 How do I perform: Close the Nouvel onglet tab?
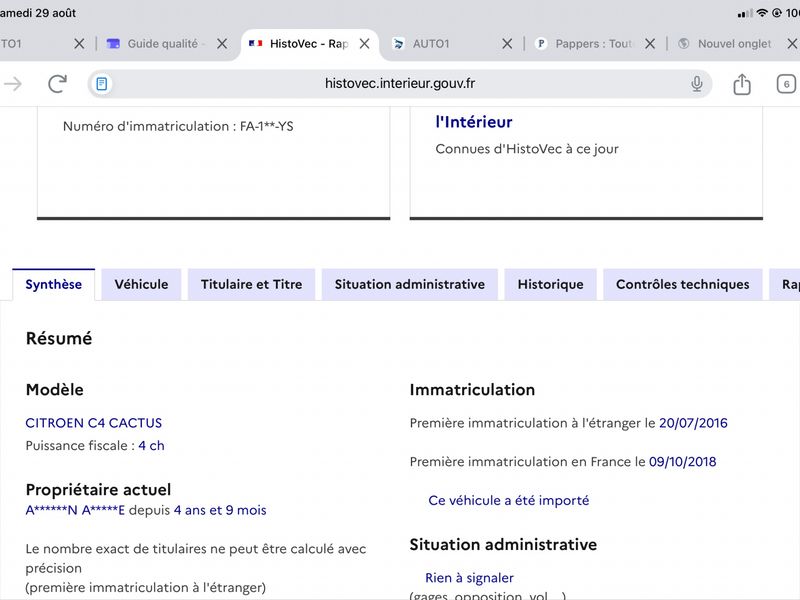(792, 44)
